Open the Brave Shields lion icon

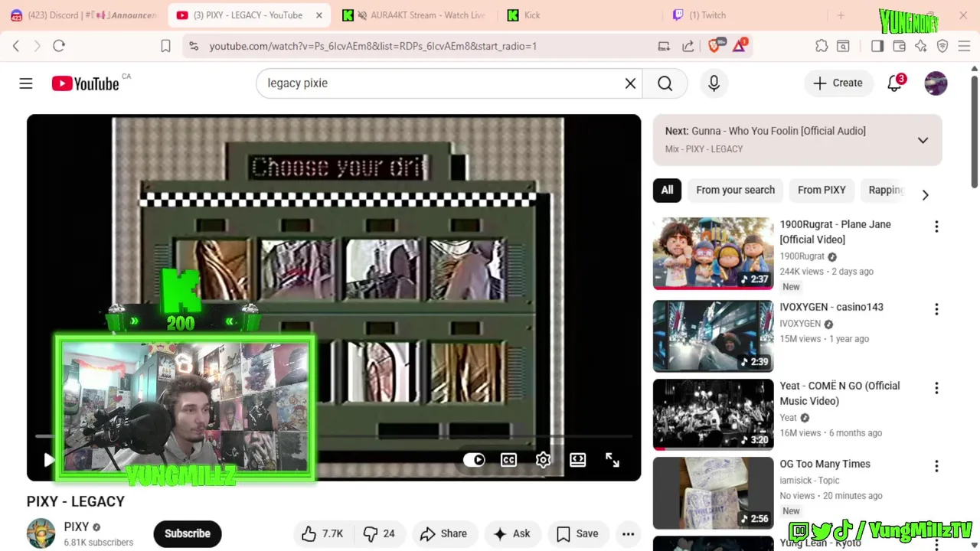tap(714, 46)
